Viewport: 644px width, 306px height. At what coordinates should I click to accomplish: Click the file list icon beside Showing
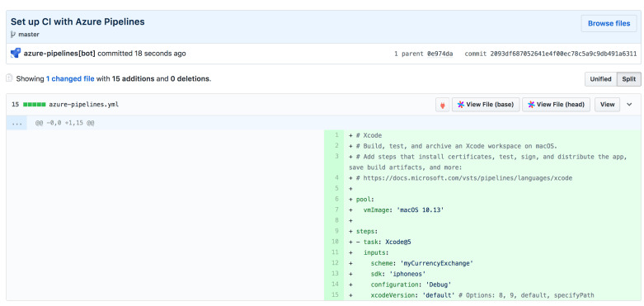pyautogui.click(x=9, y=78)
